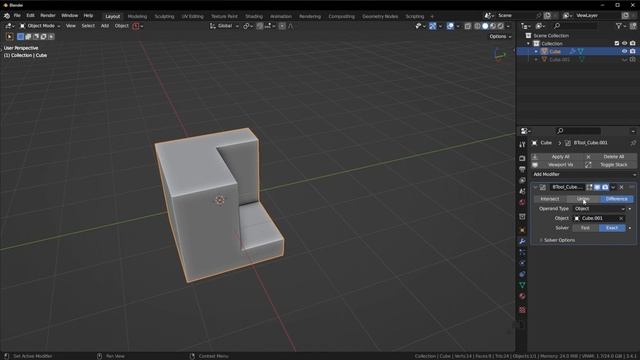Toggle proportional editing in header
Screen dimensions: 640x360
tap(282, 26)
